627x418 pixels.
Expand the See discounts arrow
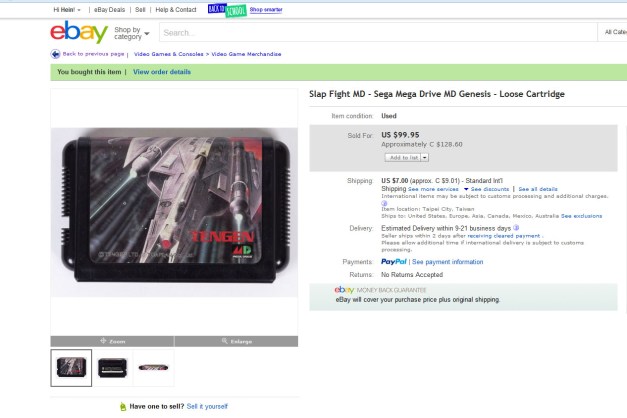click(x=466, y=189)
